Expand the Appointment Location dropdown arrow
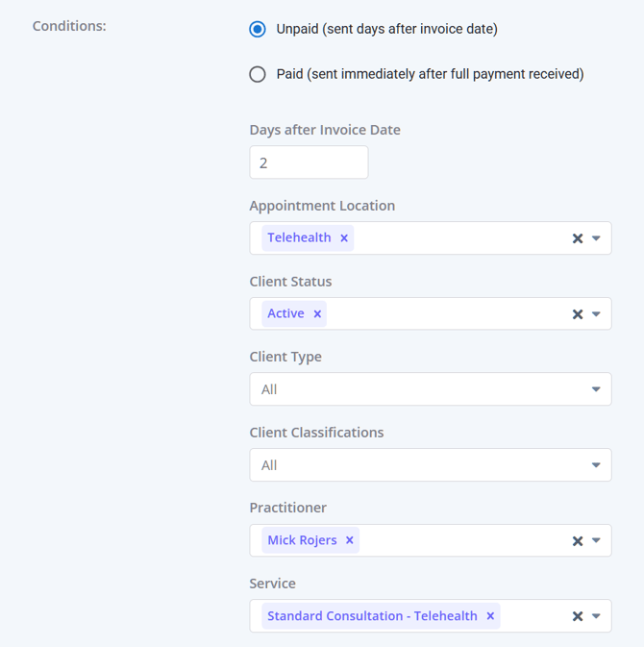Viewport: 644px width, 647px height. 596,238
